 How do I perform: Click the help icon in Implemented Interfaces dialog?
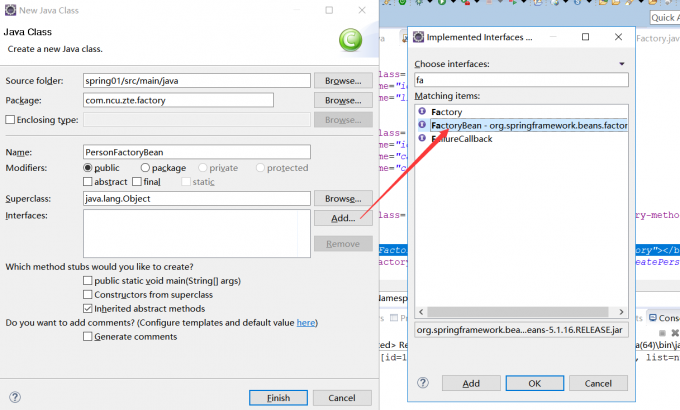tap(421, 384)
